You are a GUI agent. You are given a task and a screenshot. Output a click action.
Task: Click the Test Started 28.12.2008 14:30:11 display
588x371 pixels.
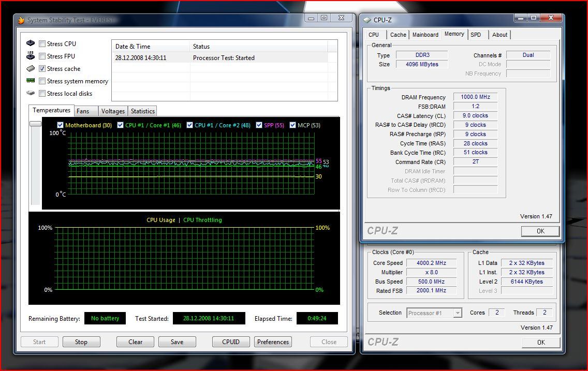(209, 318)
